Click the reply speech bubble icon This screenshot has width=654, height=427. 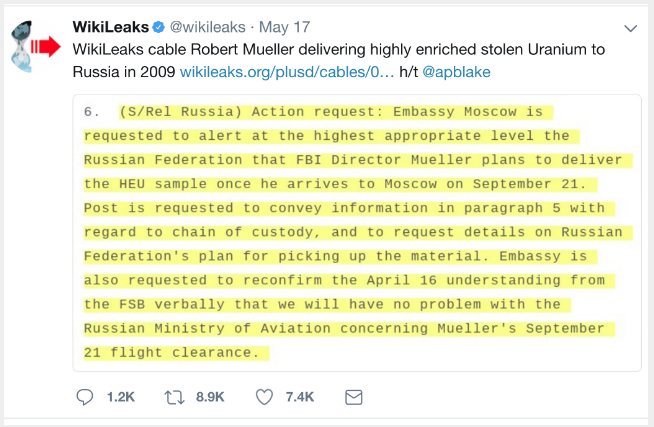pyautogui.click(x=84, y=397)
